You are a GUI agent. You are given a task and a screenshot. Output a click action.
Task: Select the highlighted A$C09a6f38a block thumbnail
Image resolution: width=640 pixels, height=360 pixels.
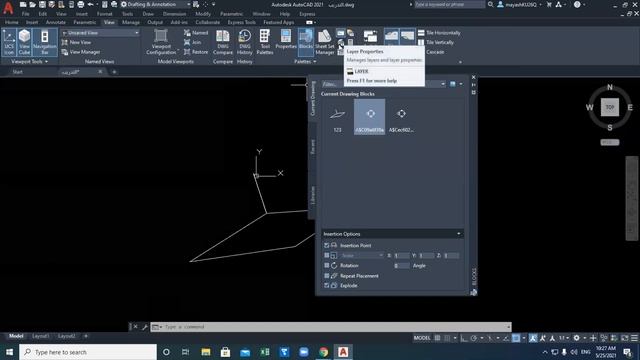tap(369, 117)
